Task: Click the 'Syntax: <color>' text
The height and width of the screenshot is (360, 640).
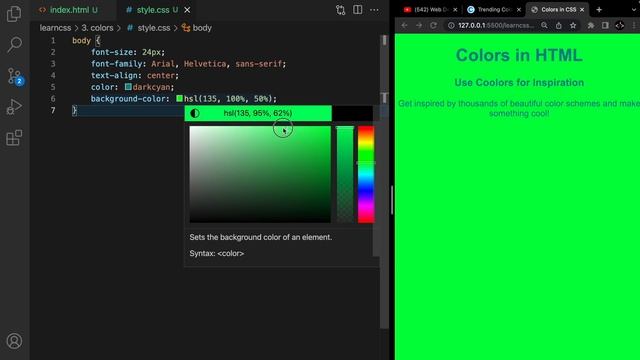Action: 216,253
